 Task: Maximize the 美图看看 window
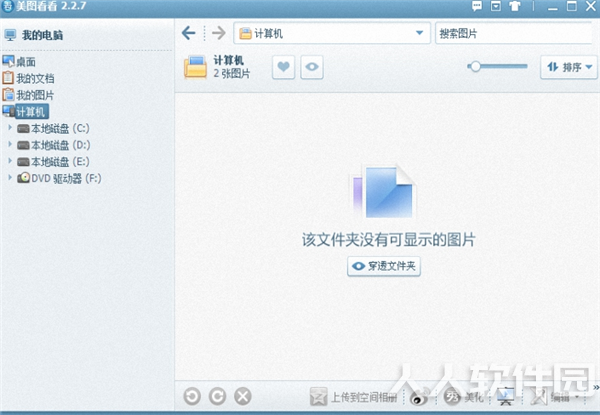tap(572, 6)
